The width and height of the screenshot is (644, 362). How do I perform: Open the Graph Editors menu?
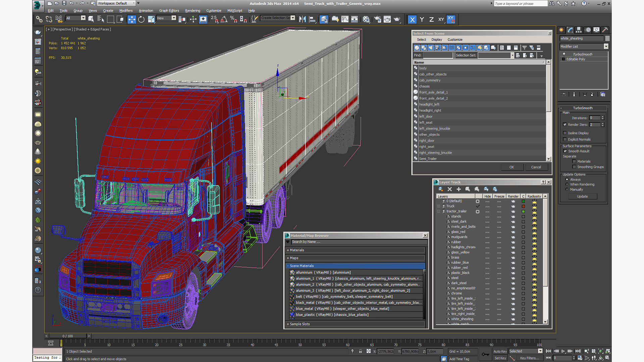tap(169, 11)
